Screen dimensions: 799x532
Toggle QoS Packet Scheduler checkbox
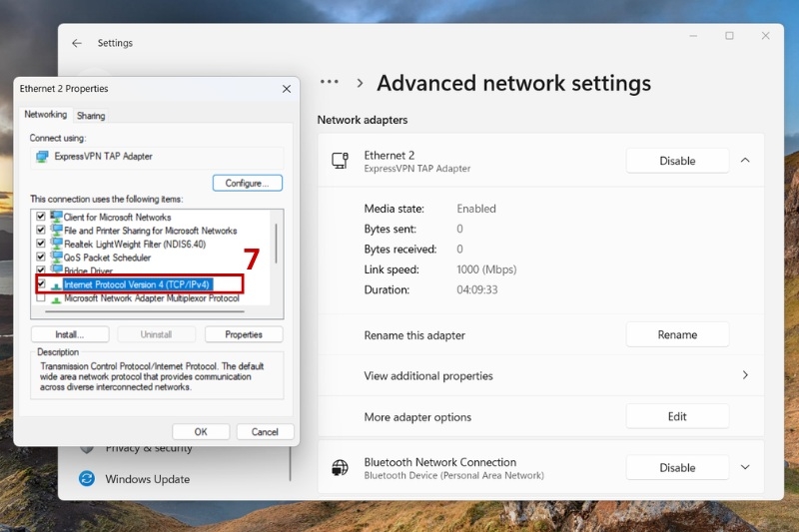tap(41, 257)
